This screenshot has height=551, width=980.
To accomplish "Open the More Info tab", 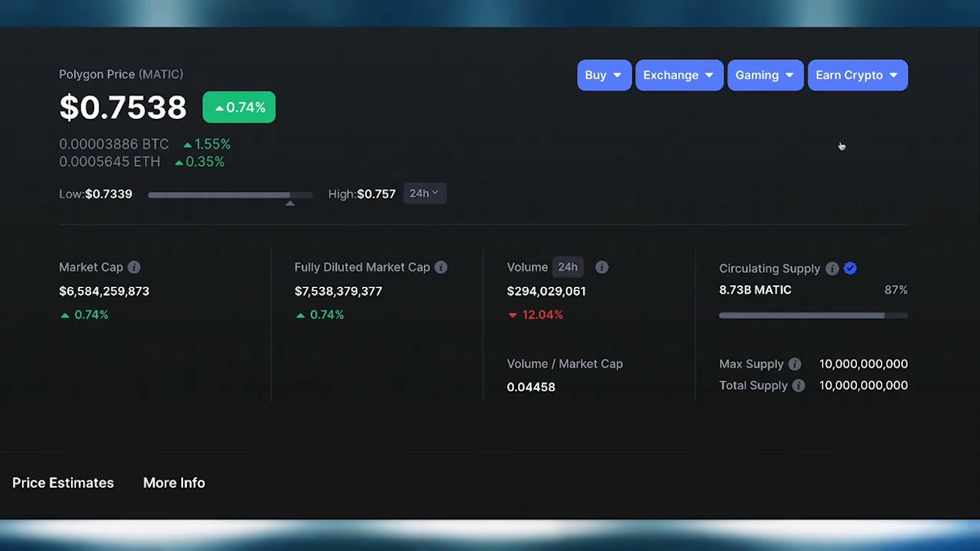I will tap(174, 483).
